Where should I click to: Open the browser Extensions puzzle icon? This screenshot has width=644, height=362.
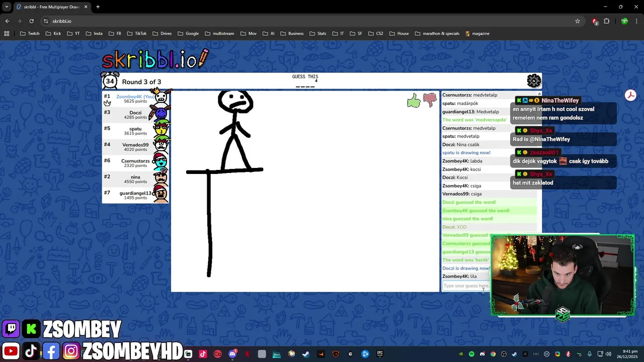[606, 21]
